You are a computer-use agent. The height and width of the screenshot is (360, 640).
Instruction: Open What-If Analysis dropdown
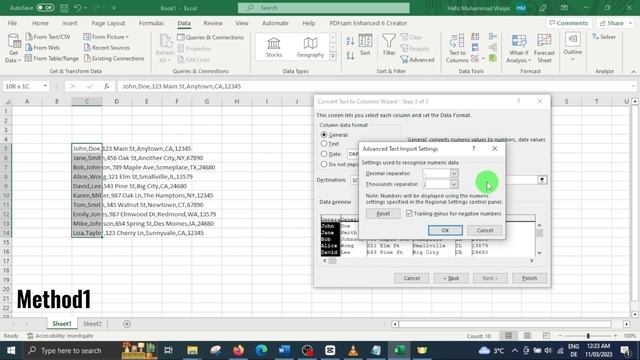click(518, 49)
